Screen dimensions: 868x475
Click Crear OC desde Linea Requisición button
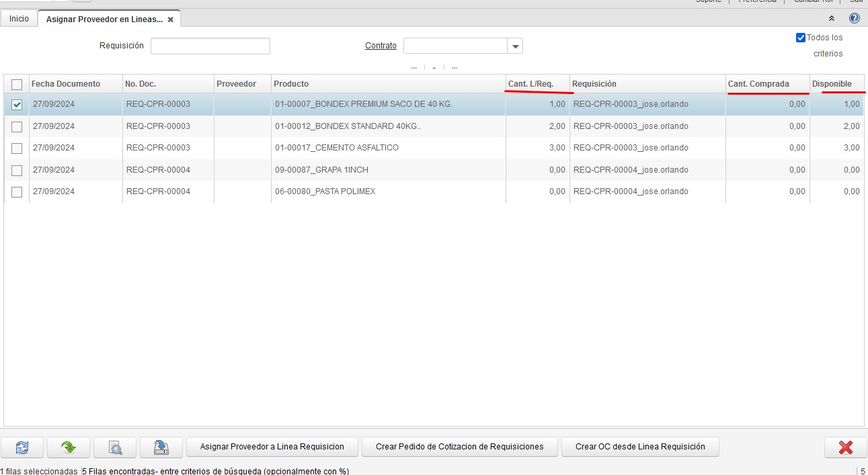639,447
